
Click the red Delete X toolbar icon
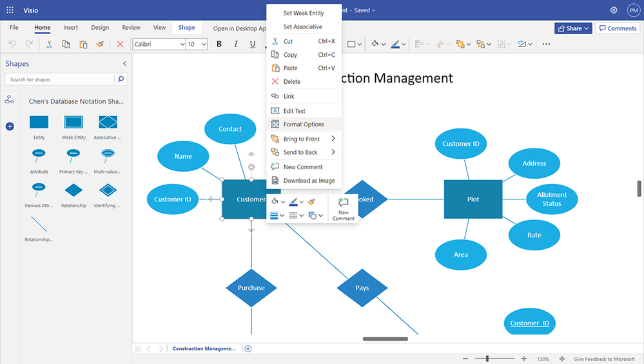coord(120,44)
